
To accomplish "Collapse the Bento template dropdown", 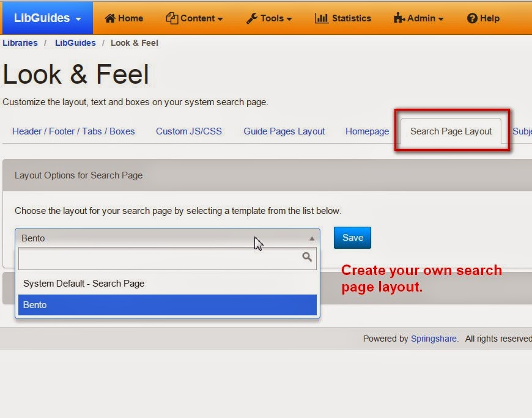I will pyautogui.click(x=168, y=238).
